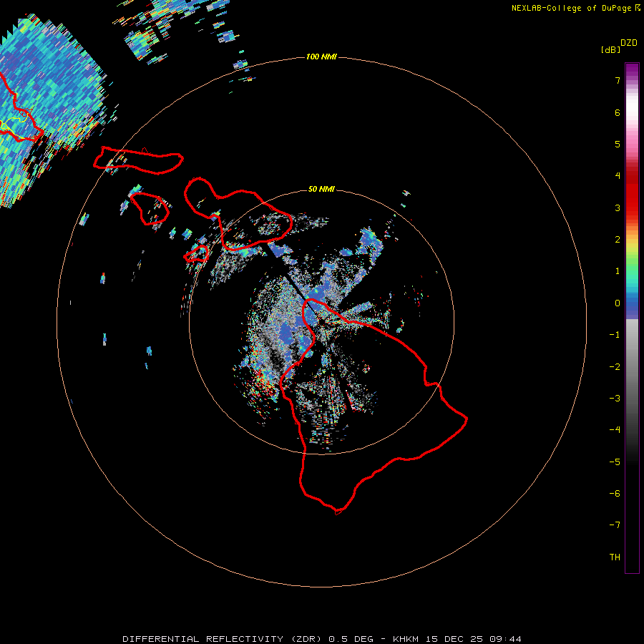Click the 50 NMI range ring label
This screenshot has width=644, height=644.
pyautogui.click(x=321, y=189)
